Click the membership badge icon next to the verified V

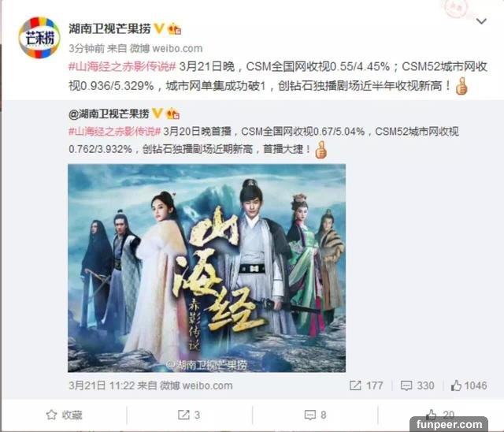coord(175,29)
